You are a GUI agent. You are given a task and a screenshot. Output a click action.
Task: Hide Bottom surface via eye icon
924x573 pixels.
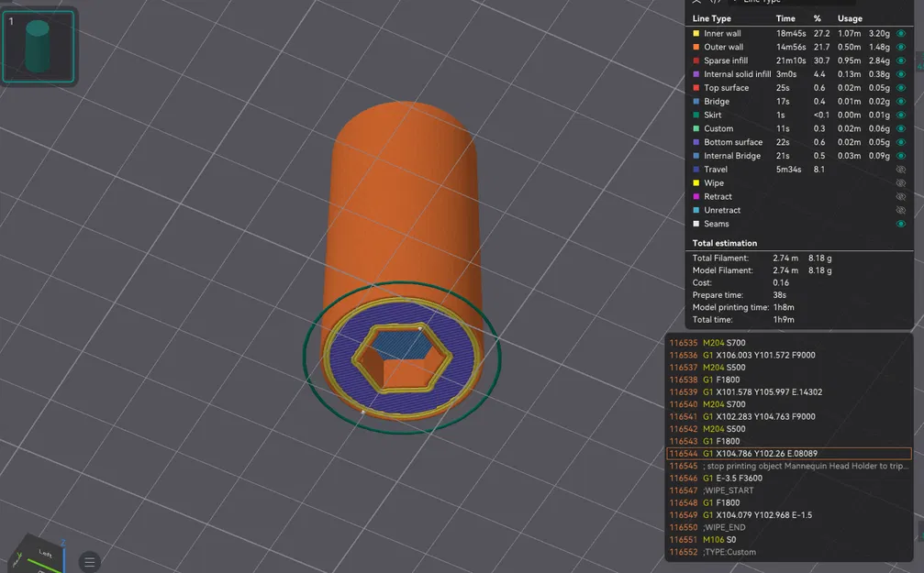click(900, 142)
